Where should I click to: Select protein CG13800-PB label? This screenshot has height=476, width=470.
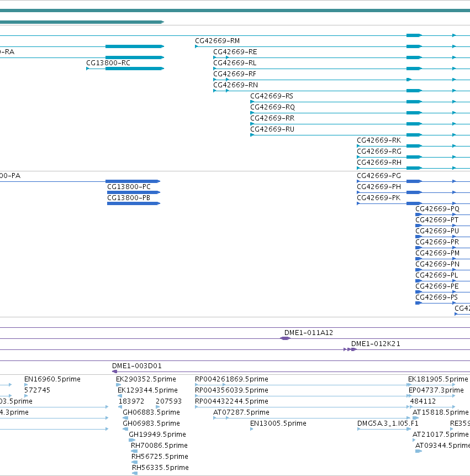(129, 197)
